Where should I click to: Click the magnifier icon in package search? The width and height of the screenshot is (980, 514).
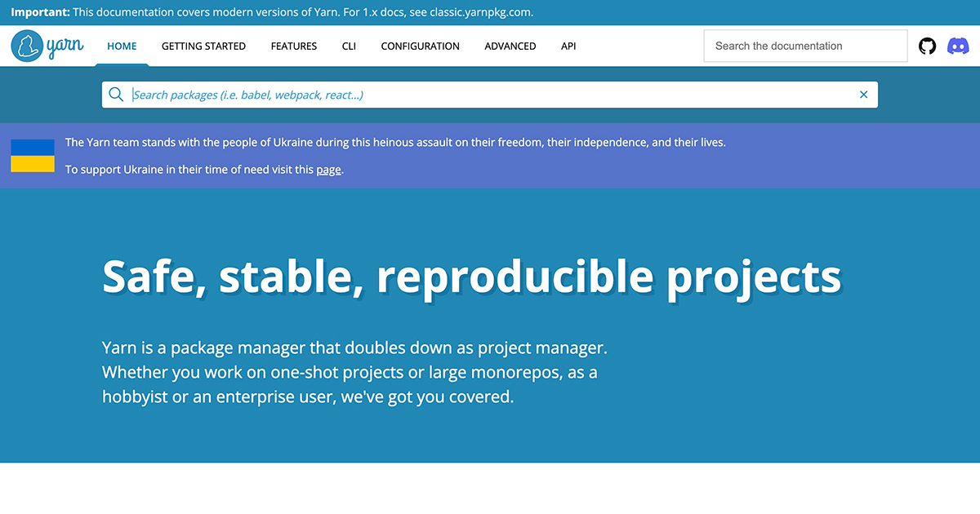(116, 95)
